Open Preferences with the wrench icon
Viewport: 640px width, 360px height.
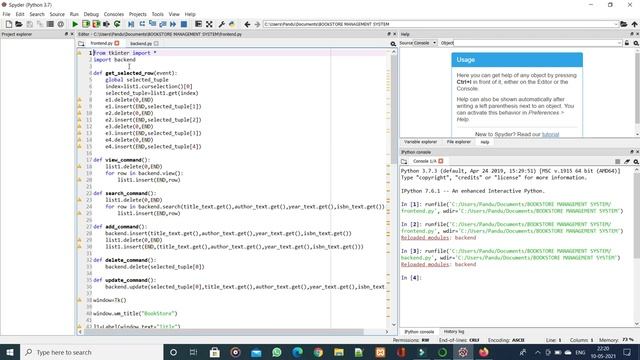click(x=222, y=24)
